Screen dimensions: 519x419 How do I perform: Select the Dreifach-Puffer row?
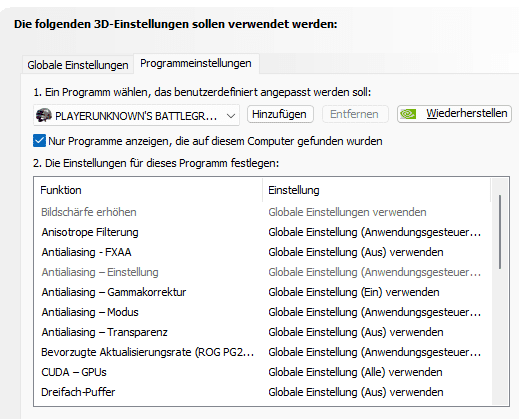[262, 392]
